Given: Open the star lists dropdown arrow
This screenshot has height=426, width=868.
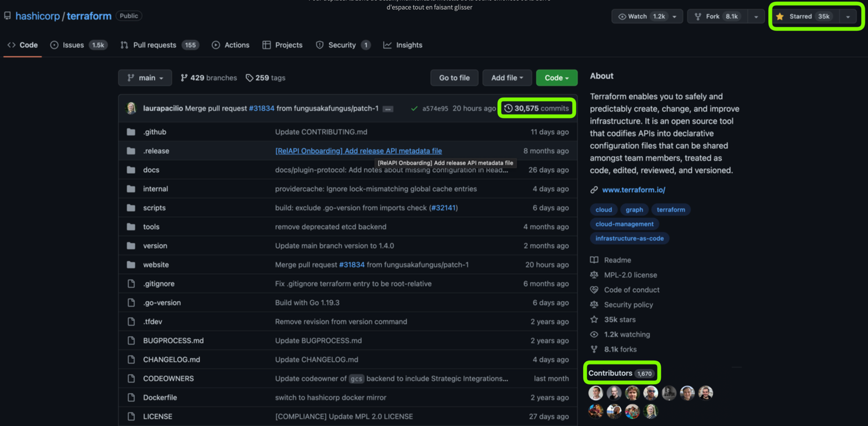Looking at the screenshot, I should [x=848, y=17].
